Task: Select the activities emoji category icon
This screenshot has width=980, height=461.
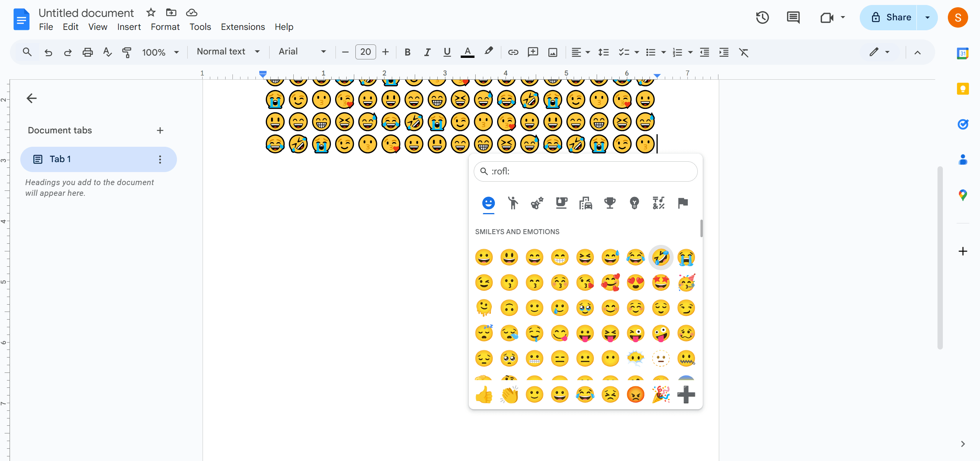Action: (x=609, y=203)
